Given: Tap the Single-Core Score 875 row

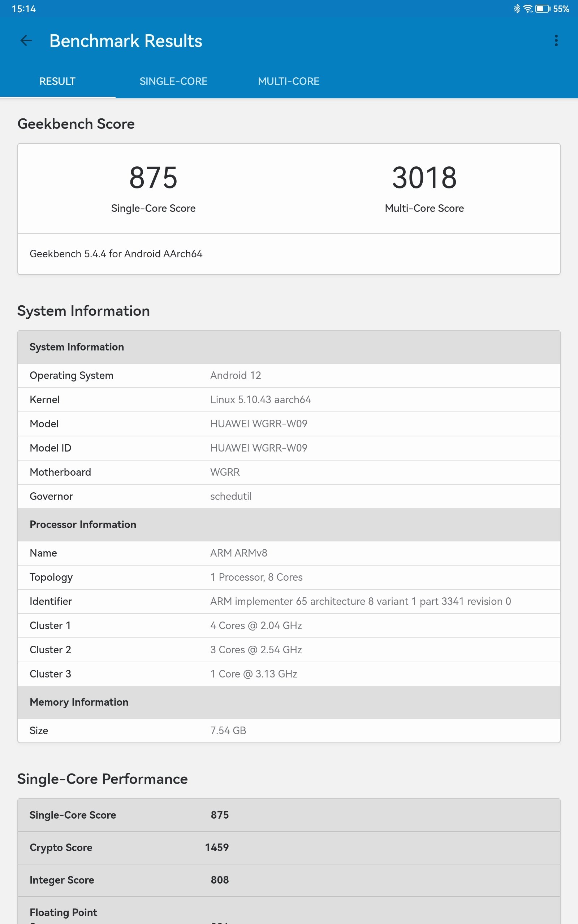Looking at the screenshot, I should [289, 815].
